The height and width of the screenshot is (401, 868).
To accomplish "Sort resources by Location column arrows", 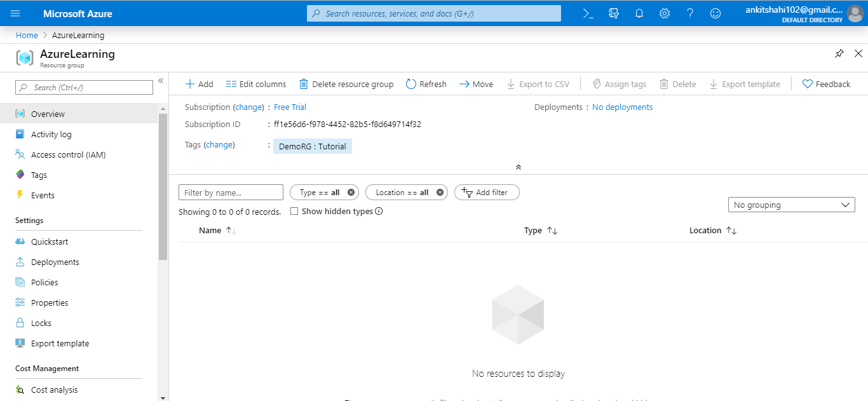I will tap(731, 231).
